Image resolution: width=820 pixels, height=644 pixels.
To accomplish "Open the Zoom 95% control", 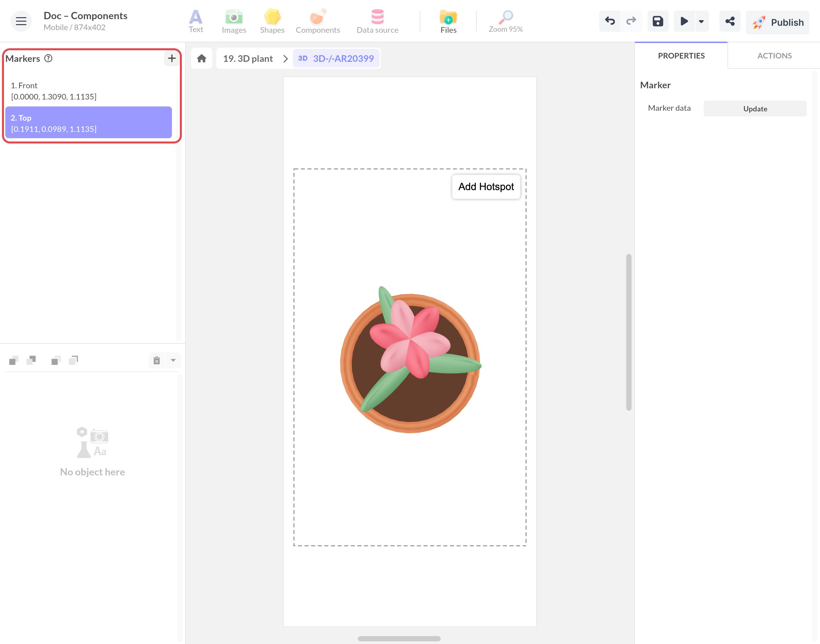I will point(506,21).
